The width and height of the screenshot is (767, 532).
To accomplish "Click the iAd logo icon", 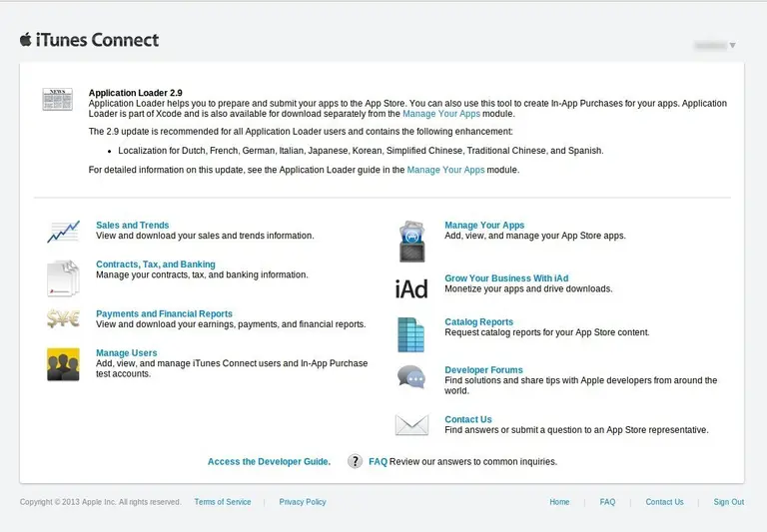I will [x=411, y=288].
